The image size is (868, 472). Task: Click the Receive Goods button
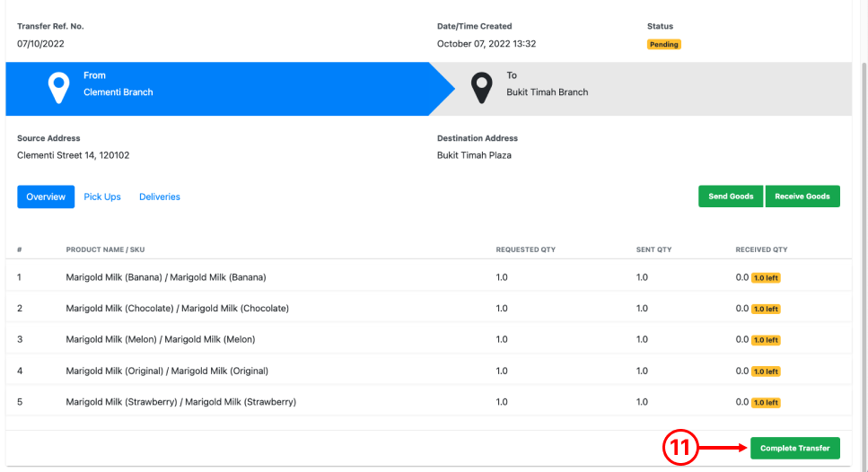802,197
